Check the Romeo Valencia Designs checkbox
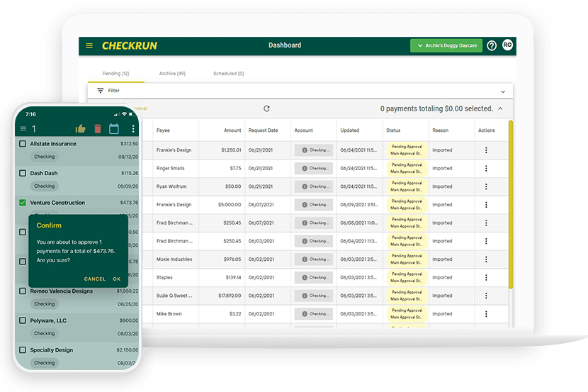 click(23, 291)
